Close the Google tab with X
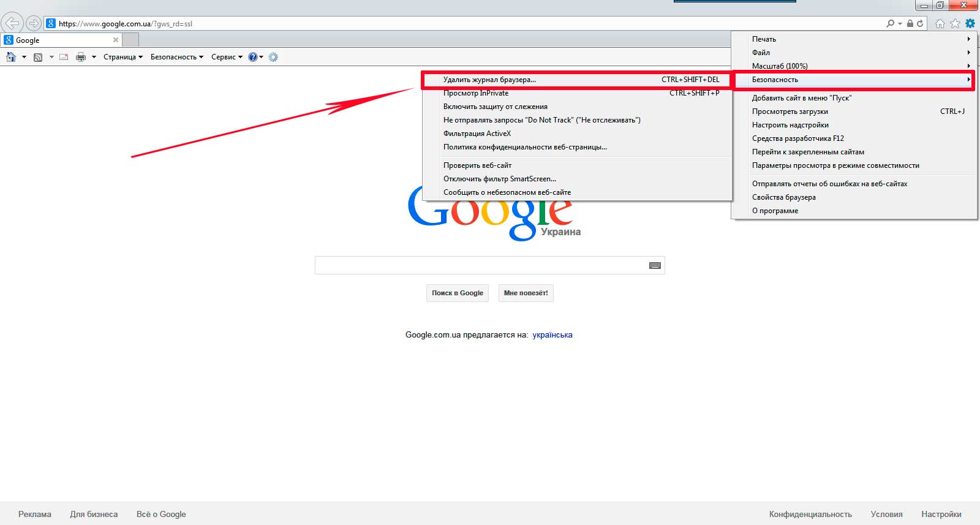 [116, 40]
